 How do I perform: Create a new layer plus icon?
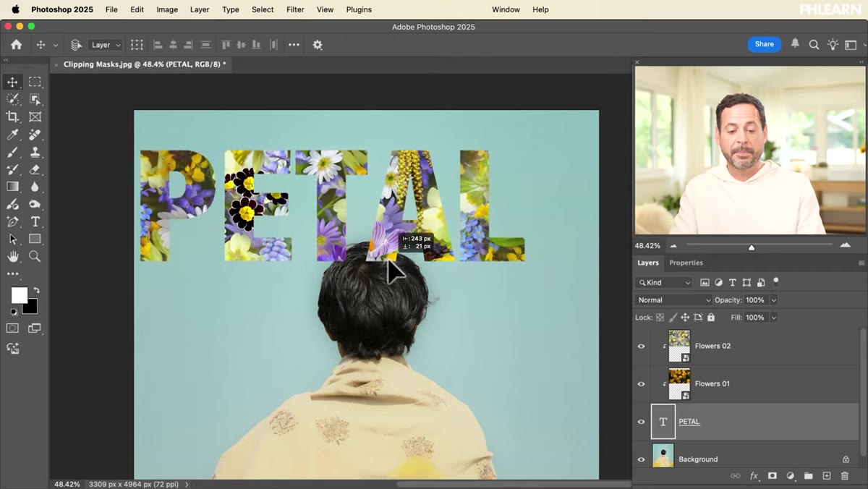click(x=827, y=476)
